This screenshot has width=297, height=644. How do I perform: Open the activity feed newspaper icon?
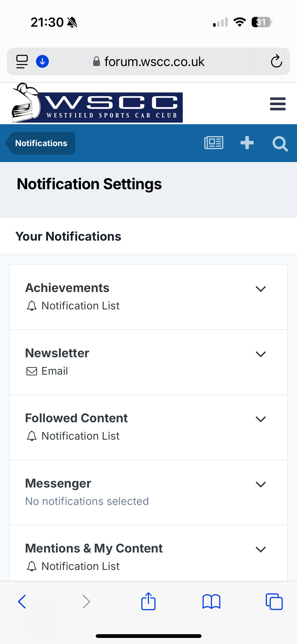click(x=214, y=143)
